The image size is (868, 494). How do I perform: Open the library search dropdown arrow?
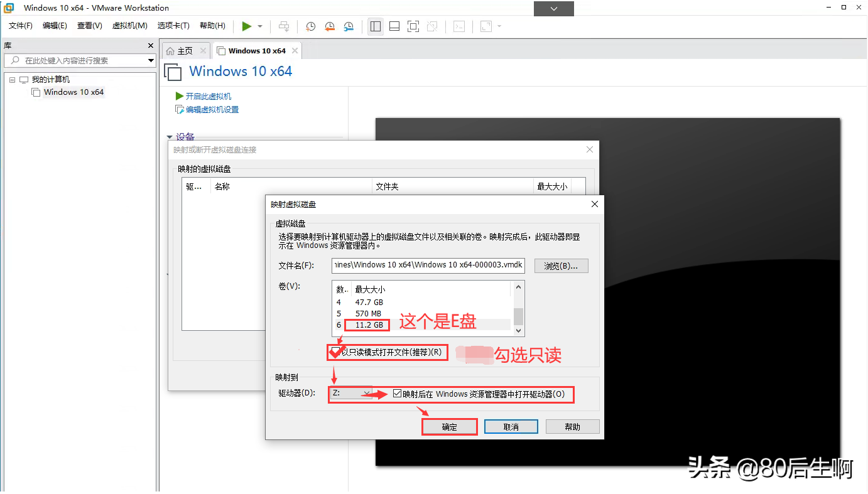pos(151,60)
